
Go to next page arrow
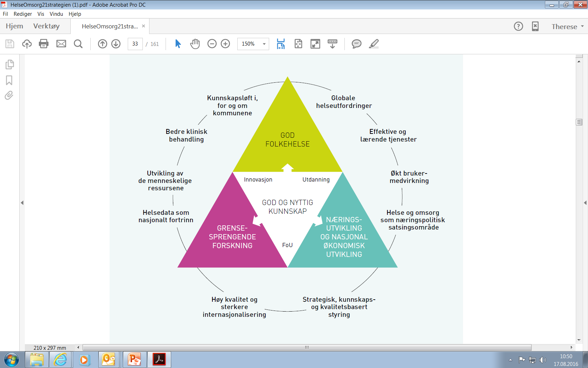[116, 44]
